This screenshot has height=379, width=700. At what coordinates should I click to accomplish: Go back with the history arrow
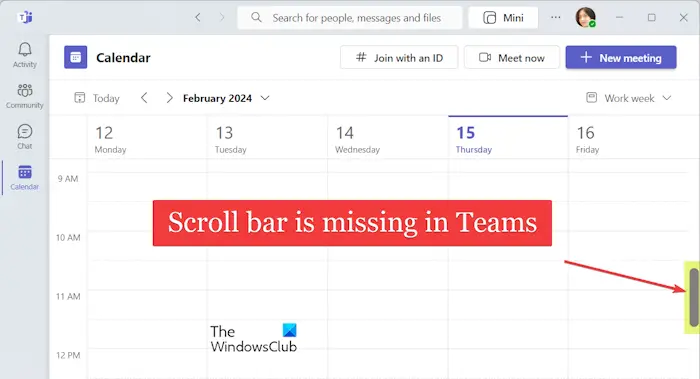click(x=198, y=17)
